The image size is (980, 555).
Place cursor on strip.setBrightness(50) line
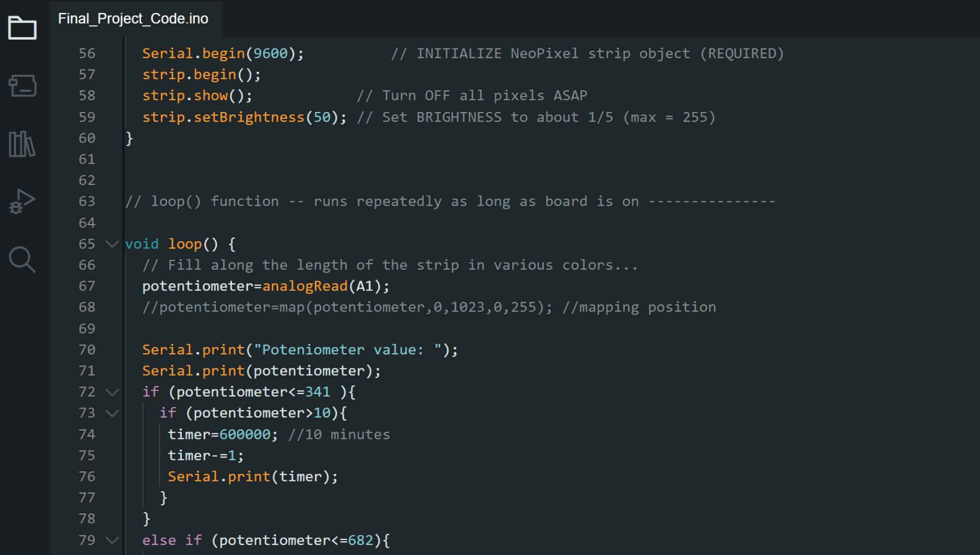click(x=244, y=117)
